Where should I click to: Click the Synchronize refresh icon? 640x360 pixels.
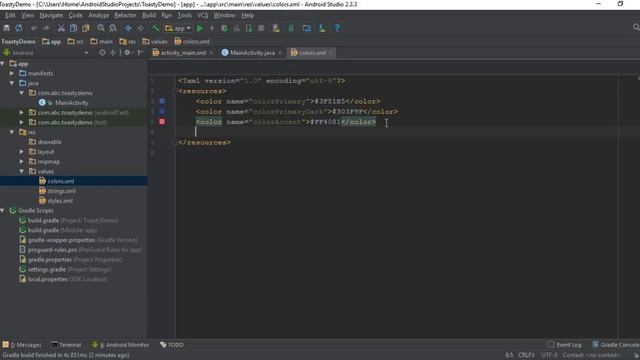point(19,28)
